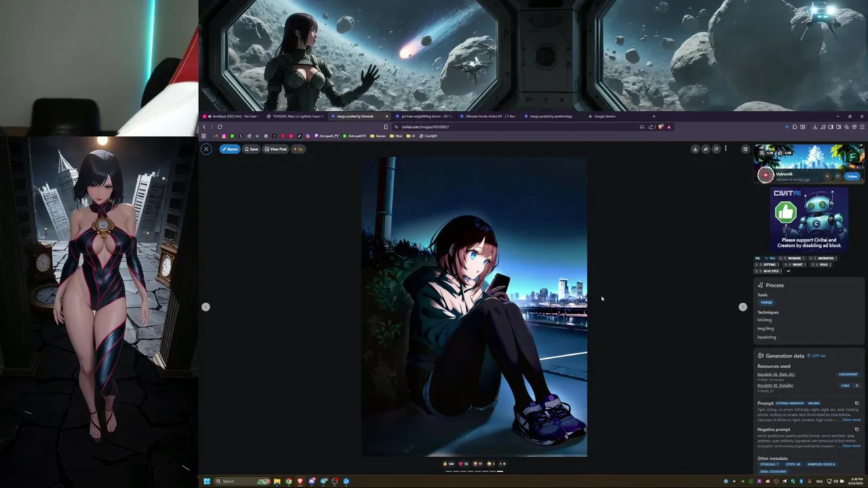Click the FORGE tool badge
Viewport: 868px width, 488px height.
(x=766, y=302)
